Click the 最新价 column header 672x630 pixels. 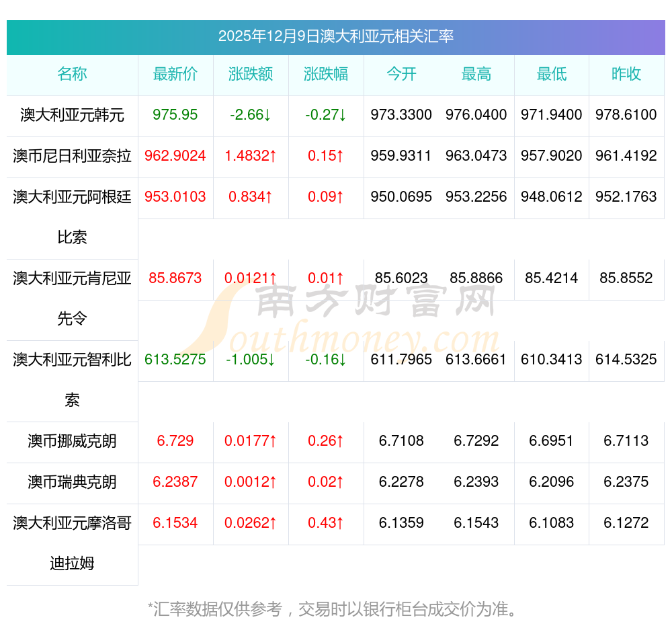175,75
